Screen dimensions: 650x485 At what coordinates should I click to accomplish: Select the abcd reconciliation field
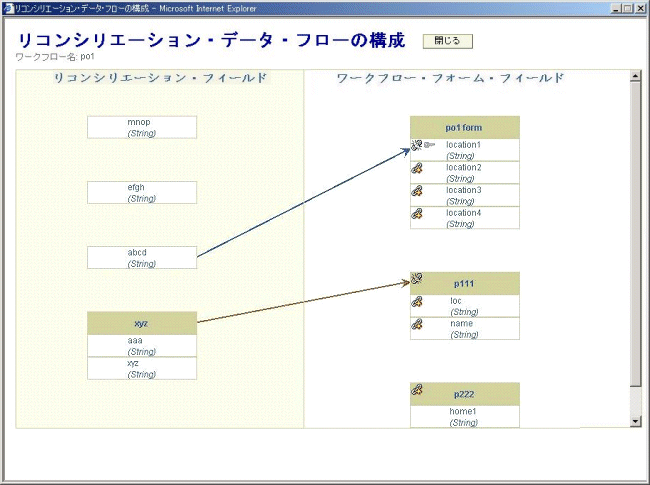(142, 257)
